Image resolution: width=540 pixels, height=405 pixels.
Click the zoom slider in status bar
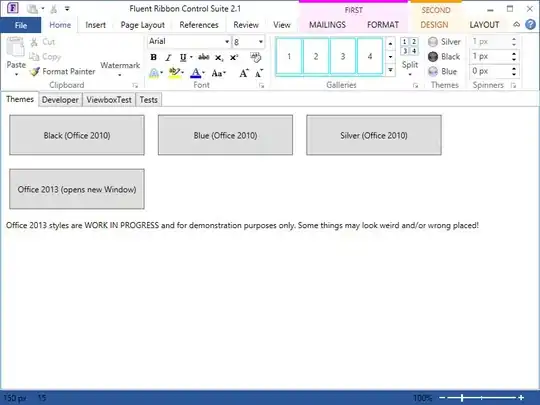point(481,398)
